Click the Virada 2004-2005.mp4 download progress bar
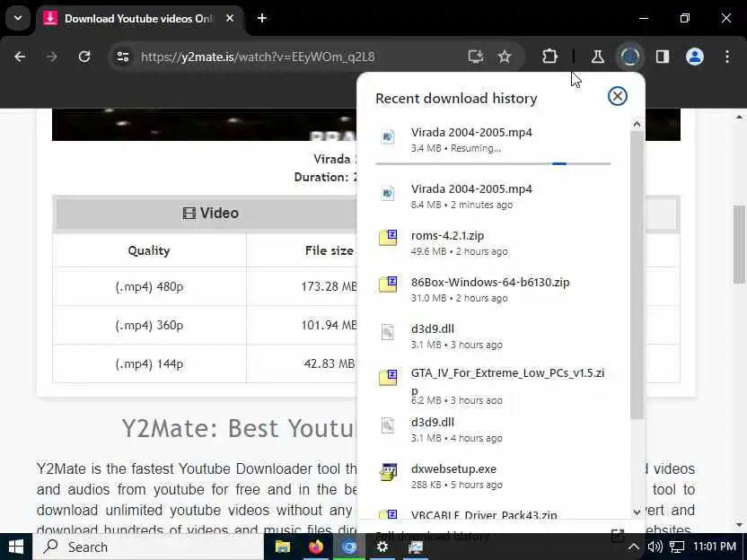 (x=493, y=163)
